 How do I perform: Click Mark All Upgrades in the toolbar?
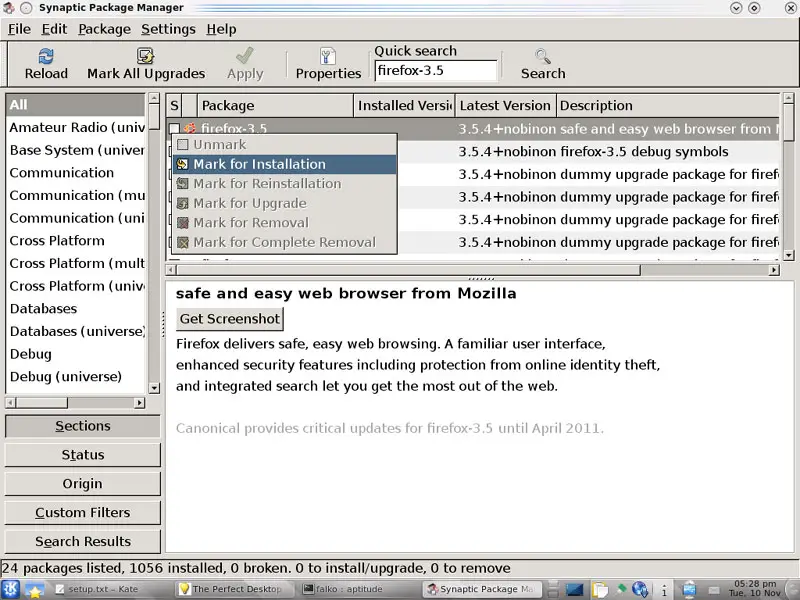(x=146, y=64)
